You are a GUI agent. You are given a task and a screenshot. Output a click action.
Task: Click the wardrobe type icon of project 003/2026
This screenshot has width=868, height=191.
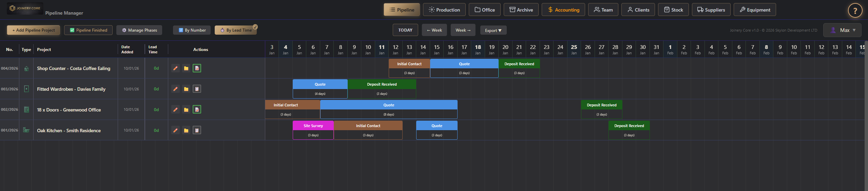point(26,89)
